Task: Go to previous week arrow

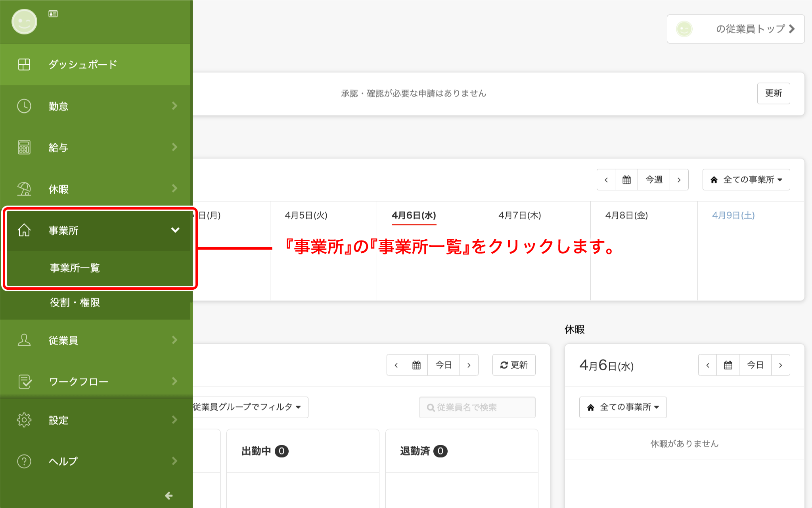Action: coord(606,180)
